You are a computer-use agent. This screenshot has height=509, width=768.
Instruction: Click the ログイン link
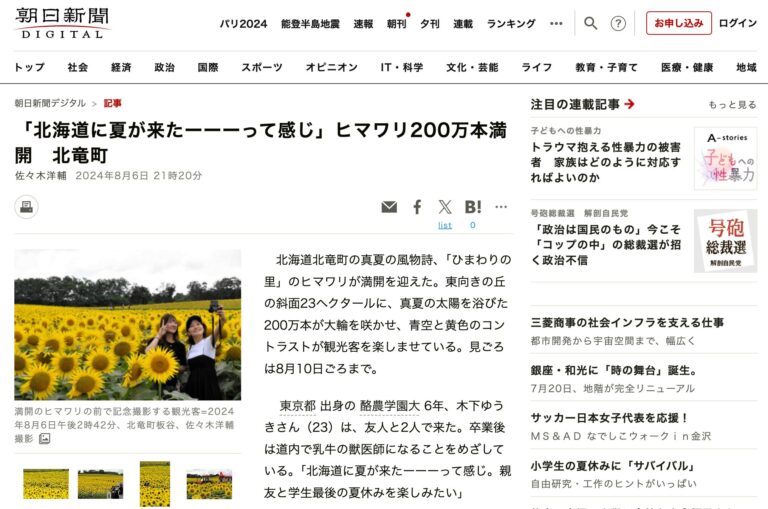(x=737, y=23)
